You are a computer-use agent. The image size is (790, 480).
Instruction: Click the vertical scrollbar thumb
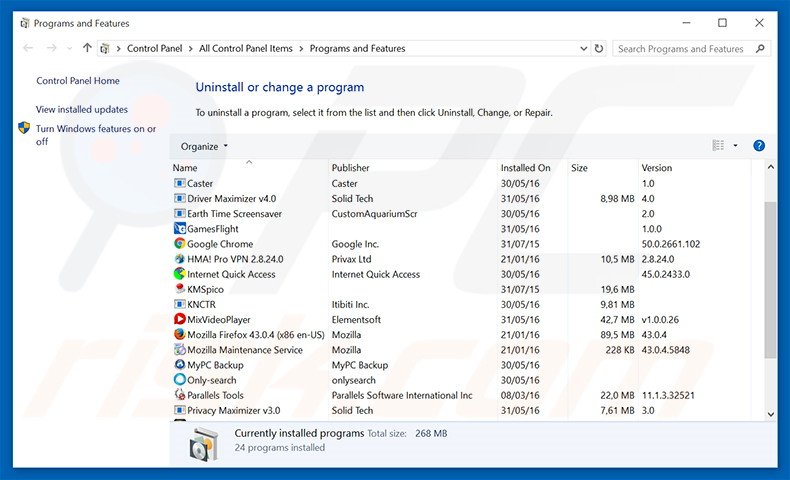pos(770,280)
